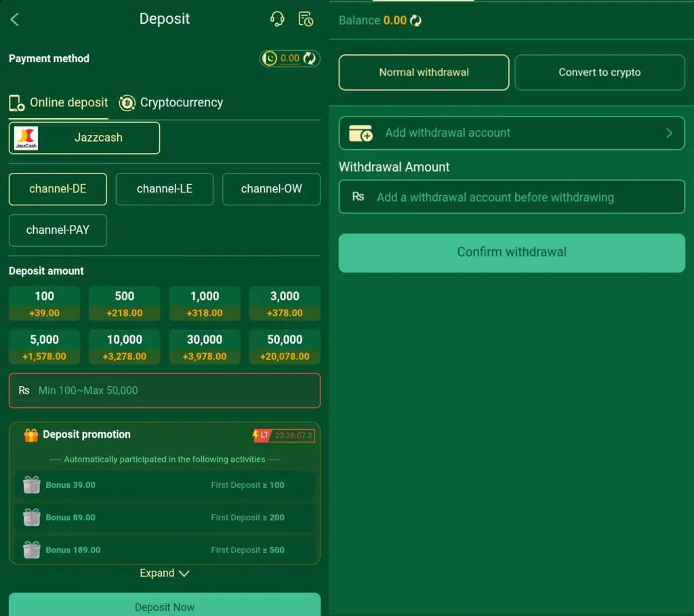
Task: Select Convert to crypto tab
Action: (x=599, y=73)
